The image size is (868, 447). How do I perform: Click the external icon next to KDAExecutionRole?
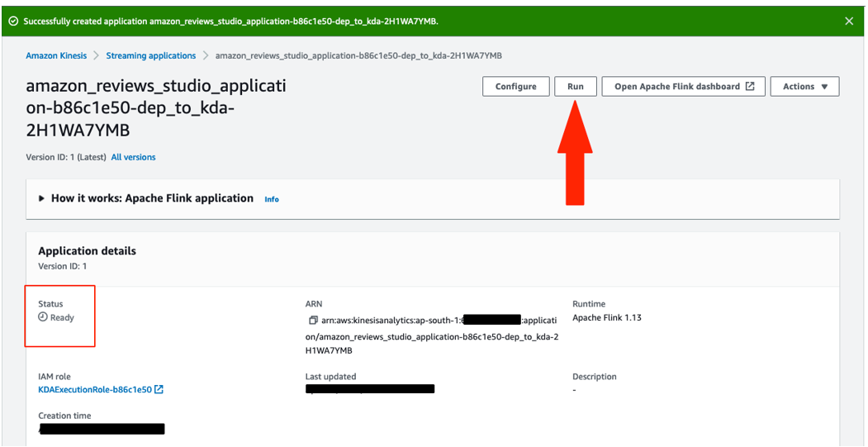pos(159,389)
